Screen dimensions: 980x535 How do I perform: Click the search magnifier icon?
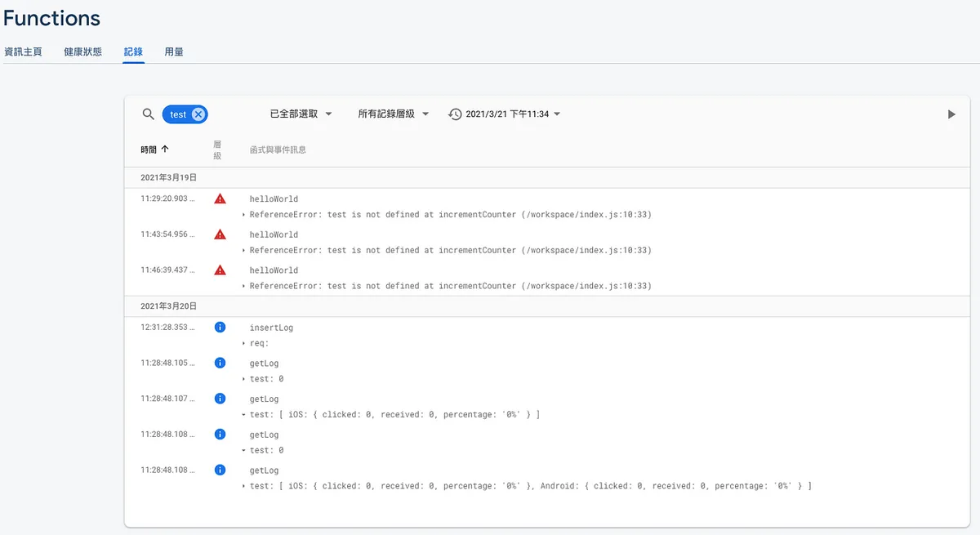coord(148,114)
